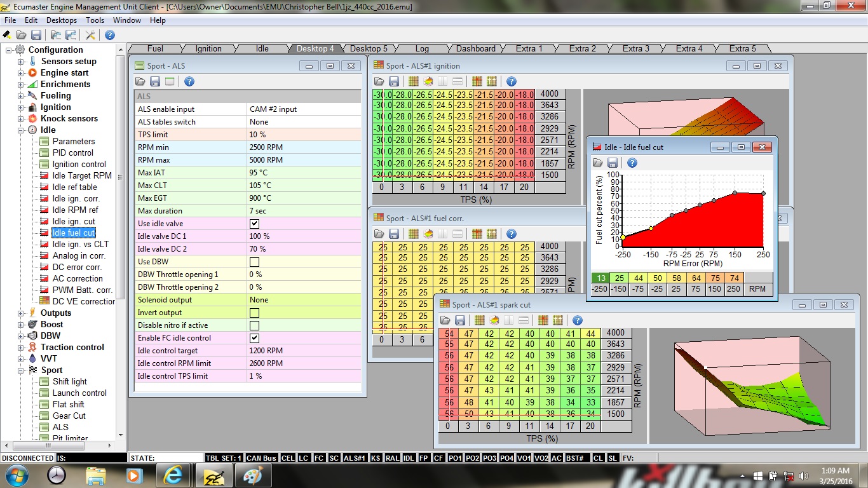Uncheck the Use idle valve checkbox
868x488 pixels.
click(254, 224)
